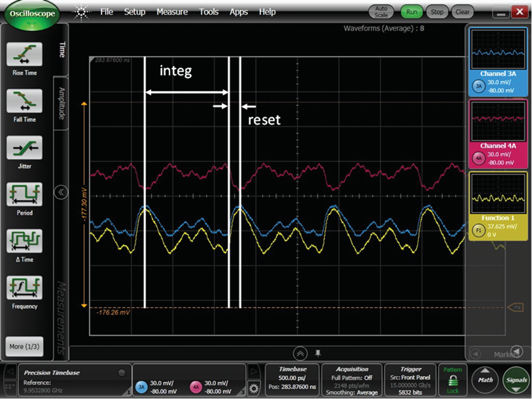
Task: Click the Timebase 500.00 ps/ readout
Action: 292,378
